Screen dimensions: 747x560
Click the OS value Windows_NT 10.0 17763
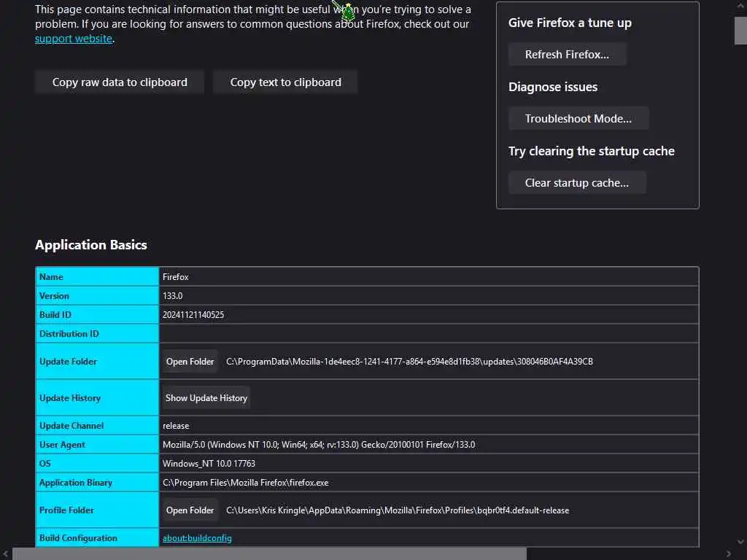(x=209, y=463)
